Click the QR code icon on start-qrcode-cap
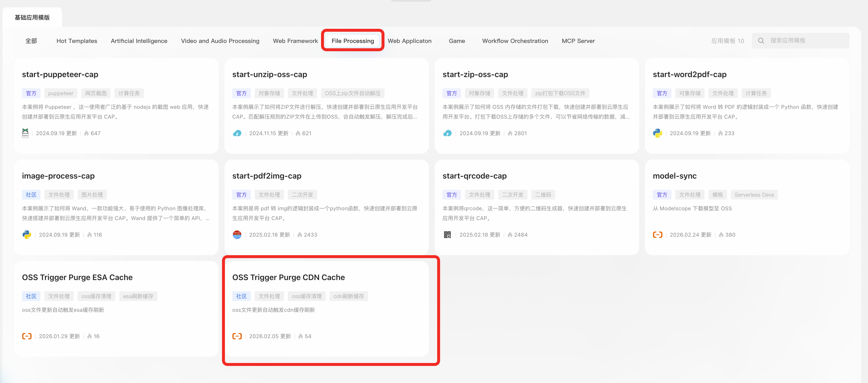This screenshot has width=868, height=383. tap(447, 235)
